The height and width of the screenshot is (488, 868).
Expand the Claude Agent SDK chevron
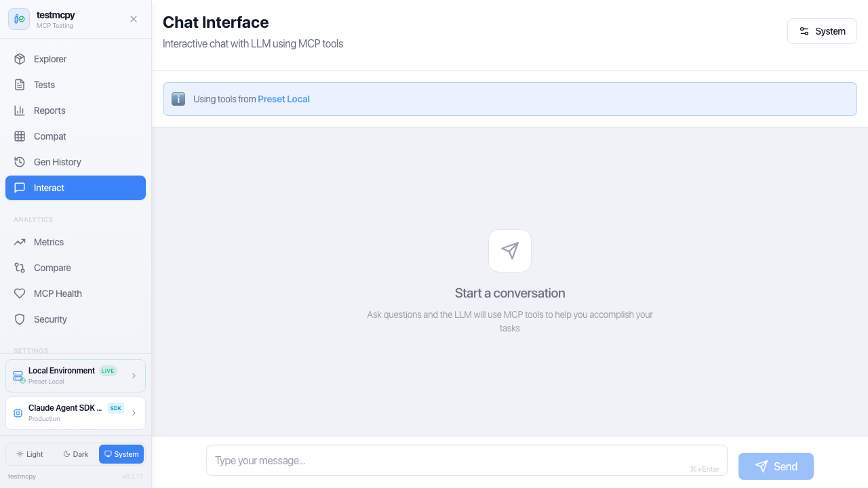(x=134, y=413)
